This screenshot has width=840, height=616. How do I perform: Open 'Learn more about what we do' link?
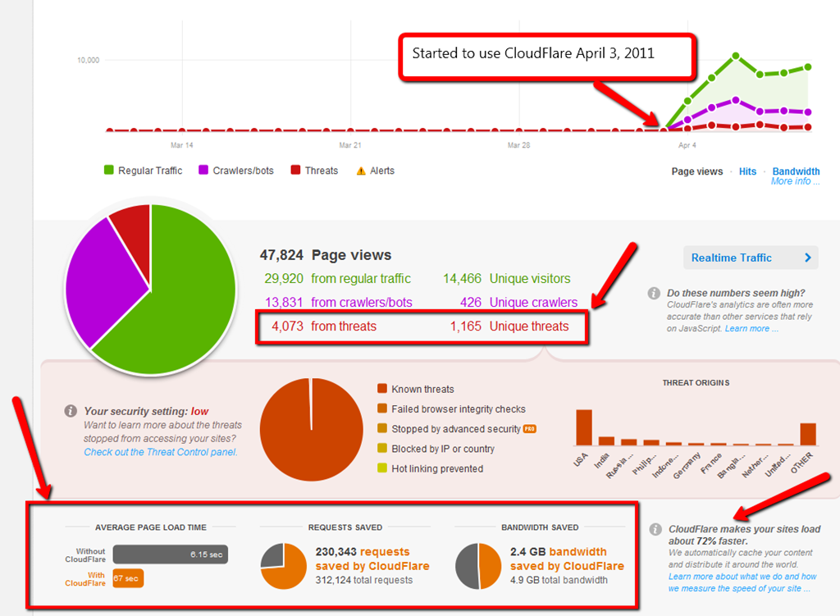pyautogui.click(x=742, y=582)
